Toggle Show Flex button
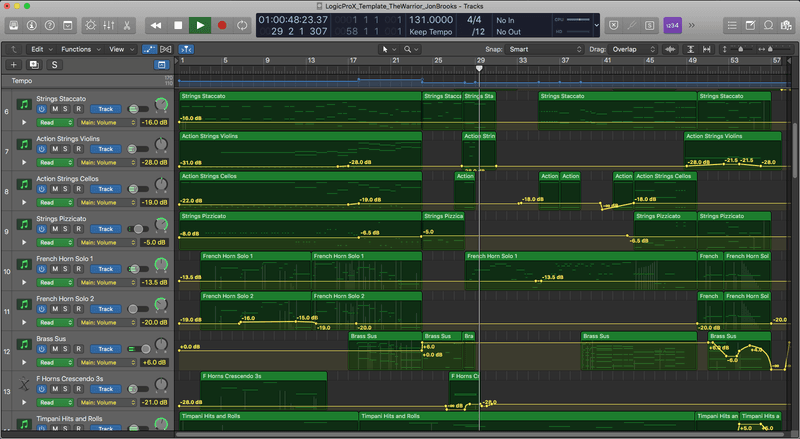The image size is (800, 439). tap(166, 49)
